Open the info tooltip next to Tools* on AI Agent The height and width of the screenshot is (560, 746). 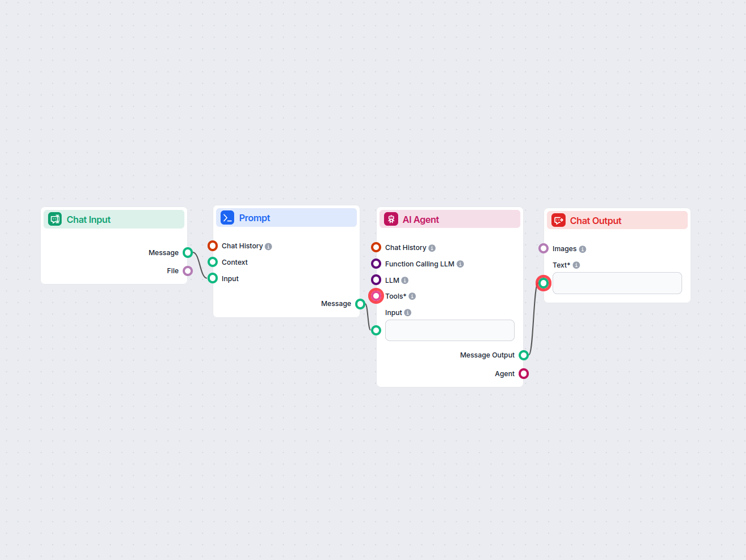pyautogui.click(x=412, y=296)
